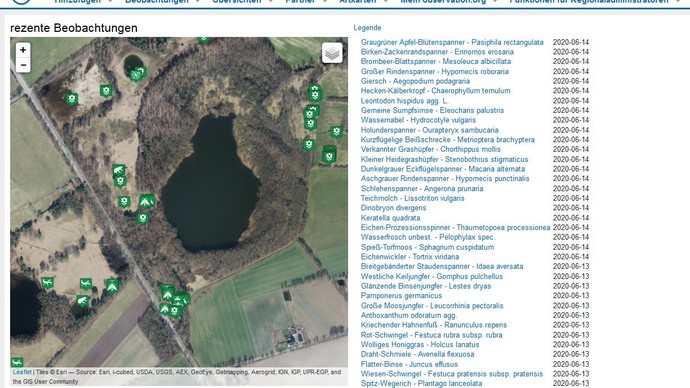Open Große Moosjungfer - Leucorrhinia pectoralis entry
Viewport: 690px width, 388px height.
(x=432, y=306)
